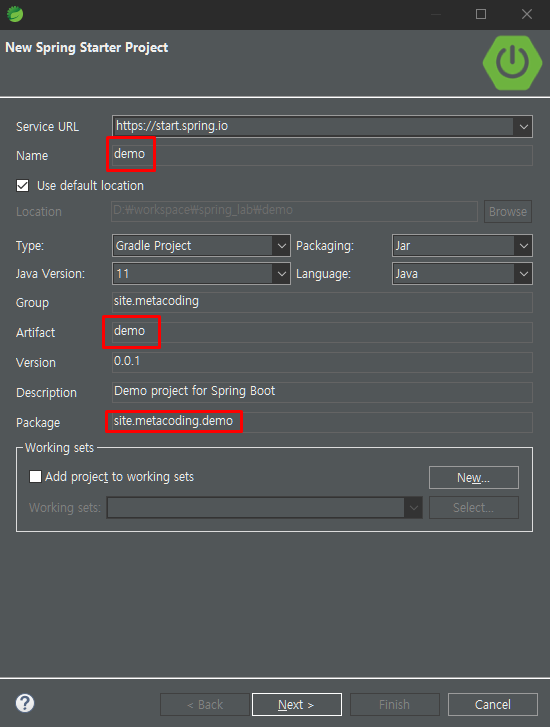Enable Add project to working sets
550x727 pixels.
[35, 477]
